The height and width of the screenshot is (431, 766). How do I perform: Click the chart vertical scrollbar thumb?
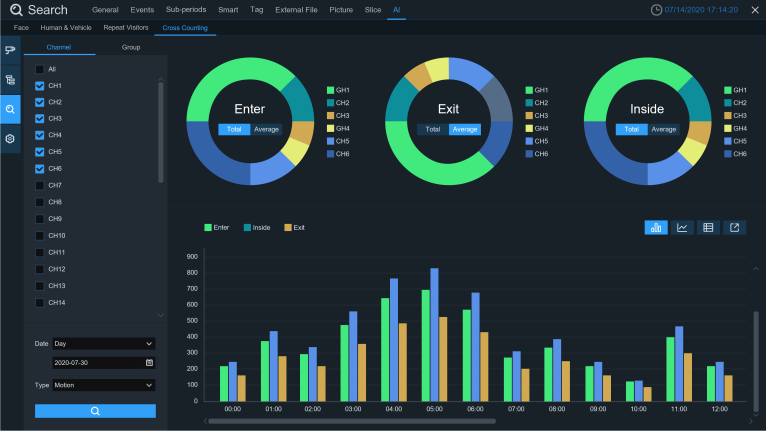(756, 362)
